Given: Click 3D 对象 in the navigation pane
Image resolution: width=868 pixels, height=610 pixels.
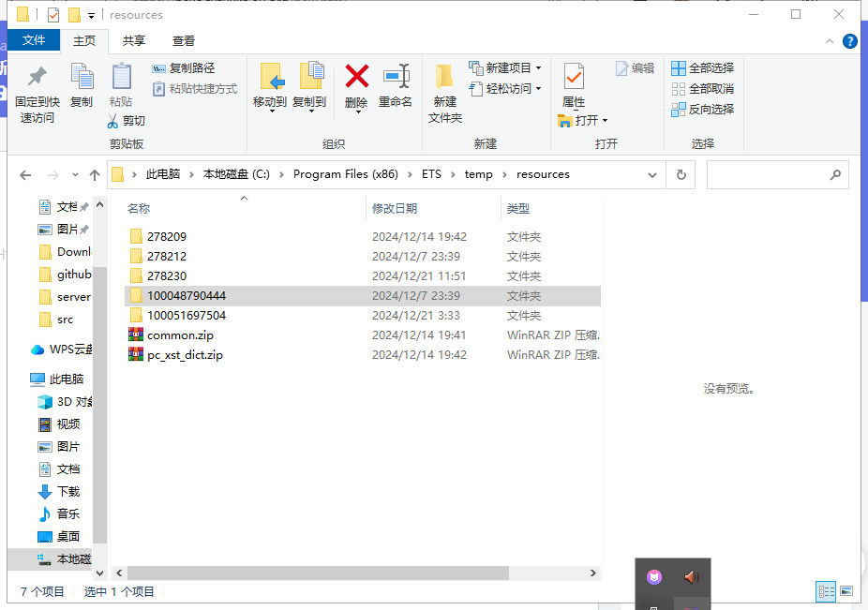Looking at the screenshot, I should (66, 402).
